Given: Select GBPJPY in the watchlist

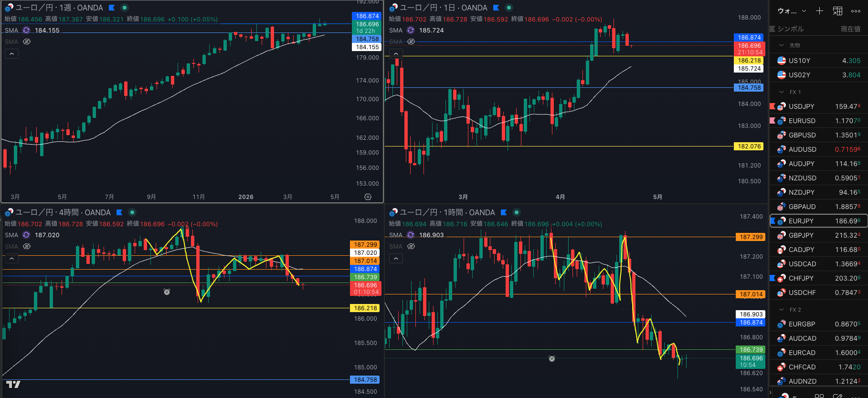Looking at the screenshot, I should click(818, 235).
